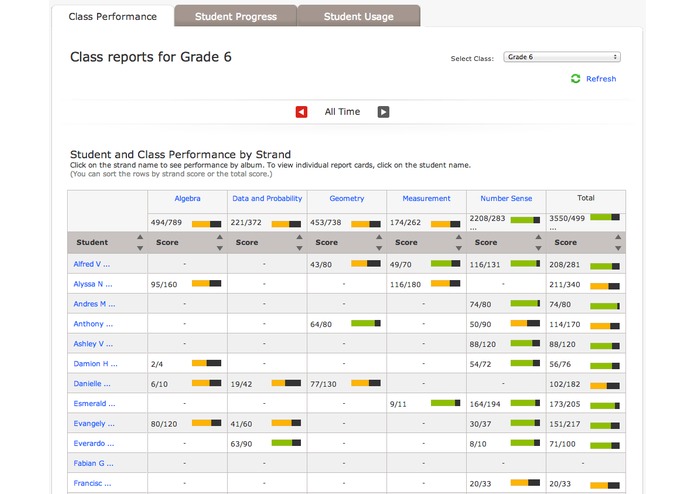
Task: Switch to Class Performance tab
Action: [x=113, y=16]
